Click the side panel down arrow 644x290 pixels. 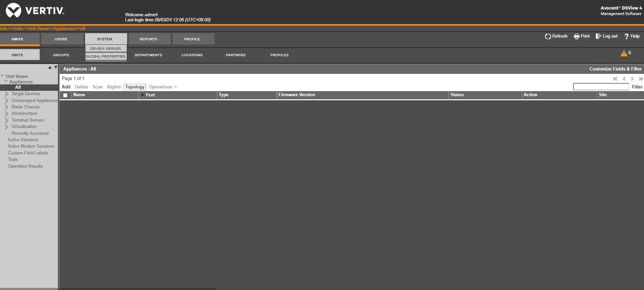(x=56, y=67)
